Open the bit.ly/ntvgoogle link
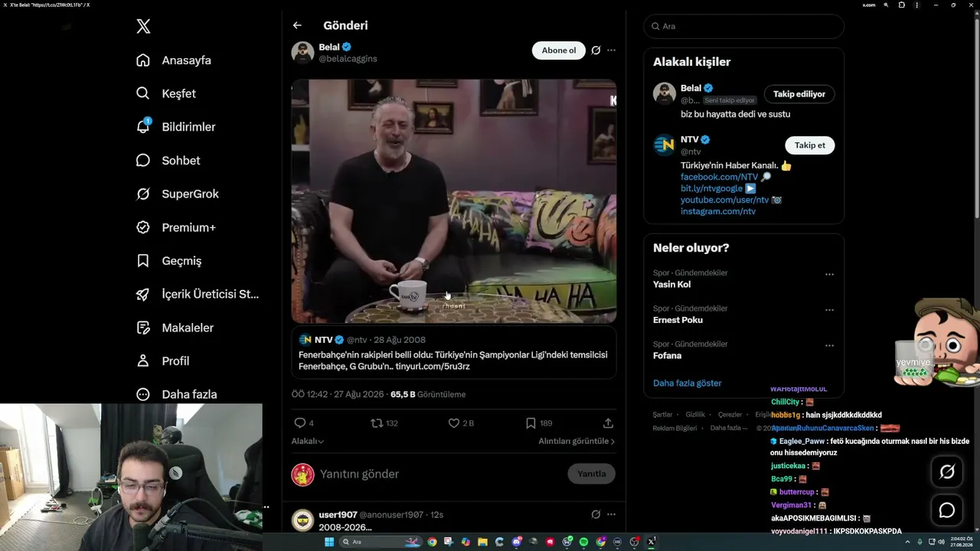The image size is (980, 551). coord(711,188)
